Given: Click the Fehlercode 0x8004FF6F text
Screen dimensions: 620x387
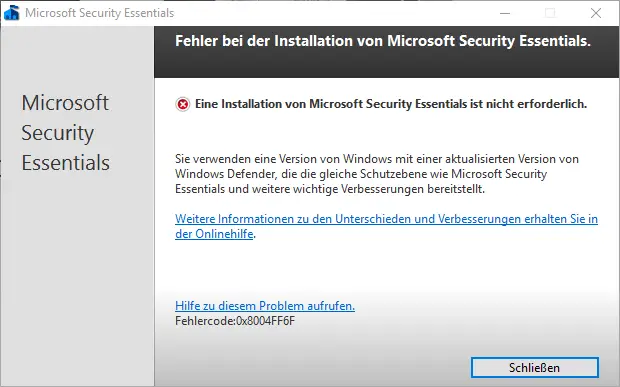Looking at the screenshot, I should tap(235, 321).
